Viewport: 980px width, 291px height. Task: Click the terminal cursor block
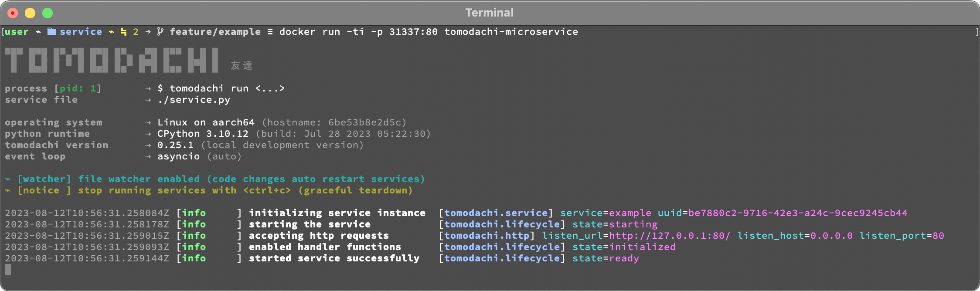tap(8, 270)
